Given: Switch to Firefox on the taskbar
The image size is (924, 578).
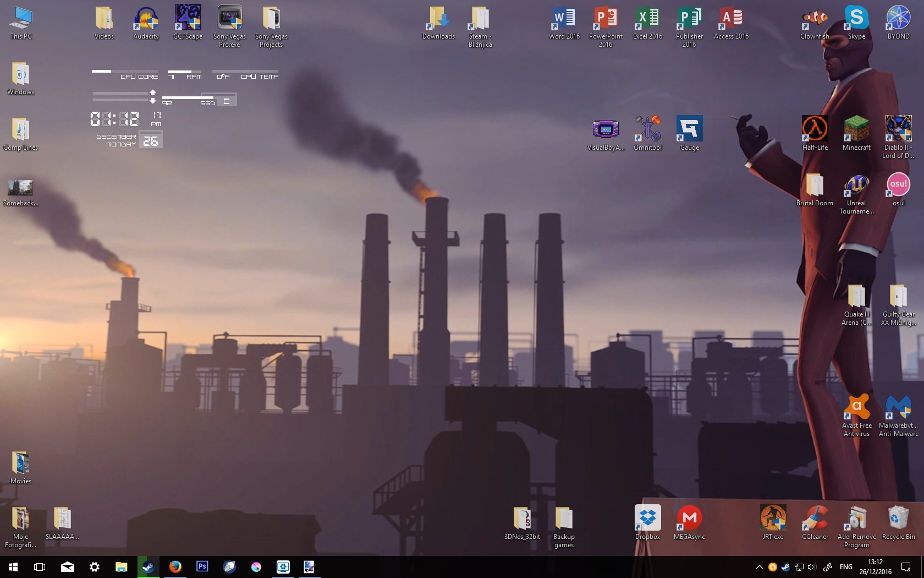Looking at the screenshot, I should (175, 567).
